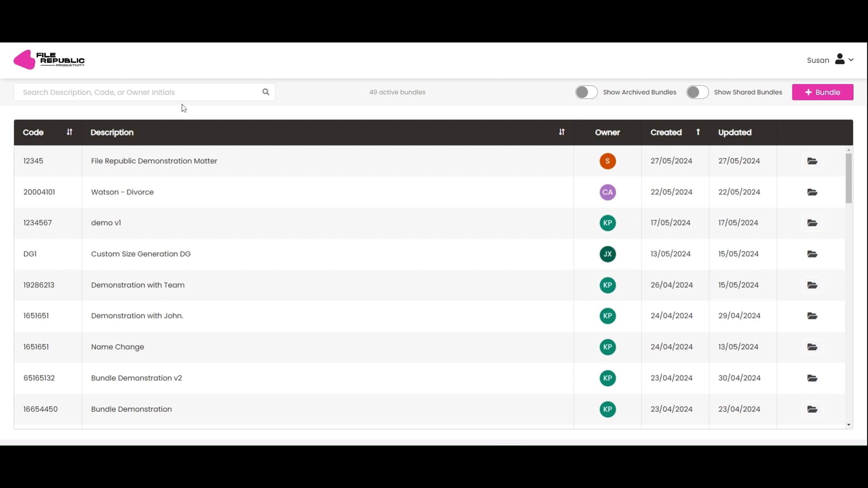This screenshot has height=488, width=868.
Task: Click the table vertical scrollbar thumb
Action: pyautogui.click(x=848, y=178)
